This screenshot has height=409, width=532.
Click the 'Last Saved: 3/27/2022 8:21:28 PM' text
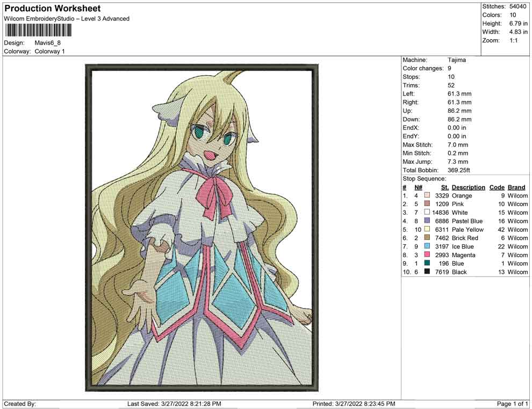[x=174, y=404]
